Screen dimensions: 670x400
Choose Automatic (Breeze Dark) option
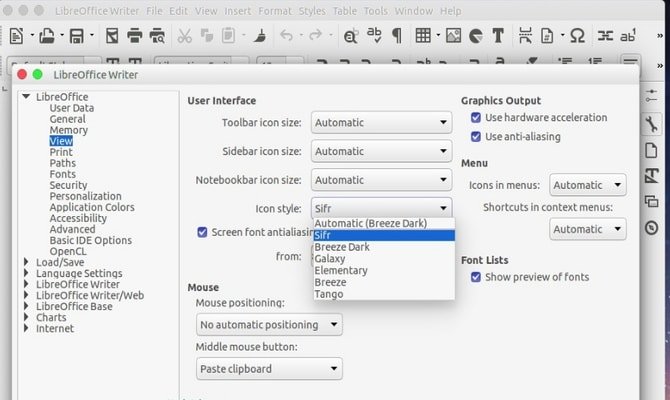(384, 224)
